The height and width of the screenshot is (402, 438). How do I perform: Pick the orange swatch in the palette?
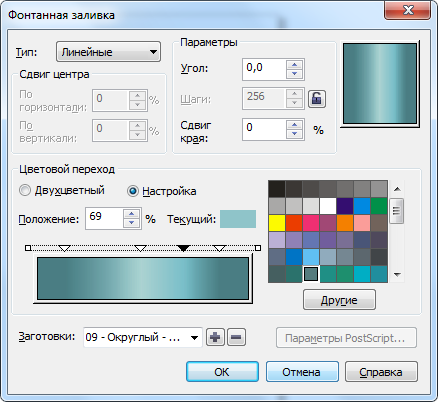click(345, 223)
